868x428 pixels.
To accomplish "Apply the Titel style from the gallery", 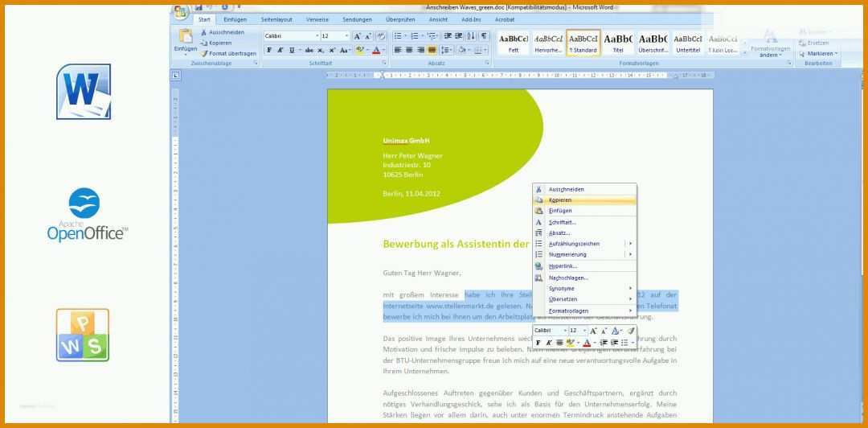I will 618,43.
